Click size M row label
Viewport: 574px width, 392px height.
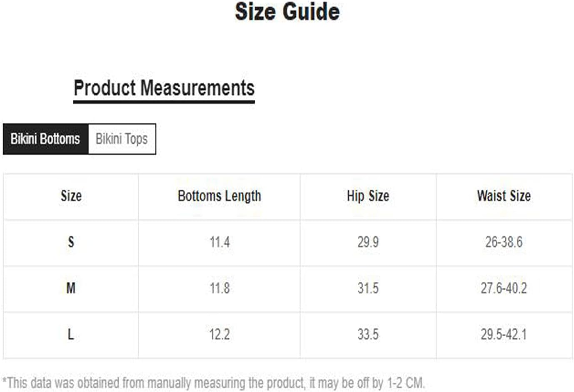(71, 288)
